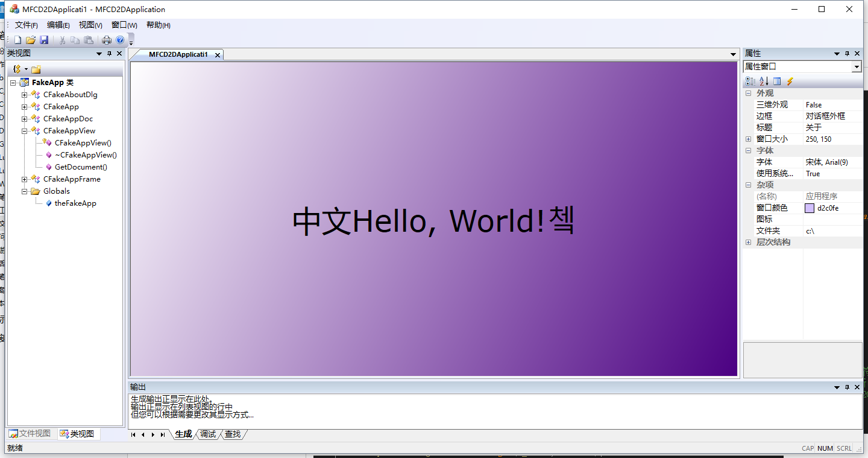The width and height of the screenshot is (868, 458).
Task: Click the 使用系统 True value cell
Action: pos(832,174)
